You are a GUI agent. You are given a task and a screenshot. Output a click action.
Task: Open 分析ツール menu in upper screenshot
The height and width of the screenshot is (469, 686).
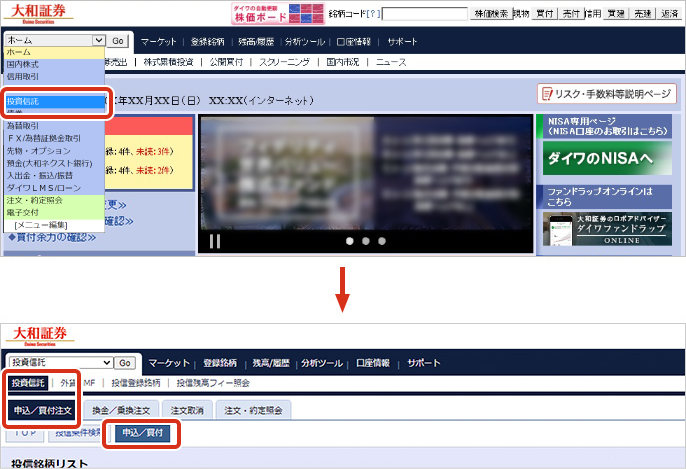point(305,42)
